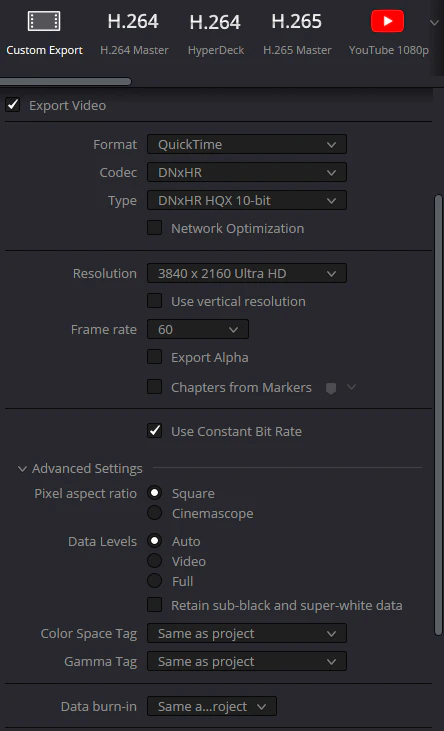This screenshot has width=444, height=731.
Task: Enable Network Optimization checkbox
Action: pyautogui.click(x=154, y=228)
